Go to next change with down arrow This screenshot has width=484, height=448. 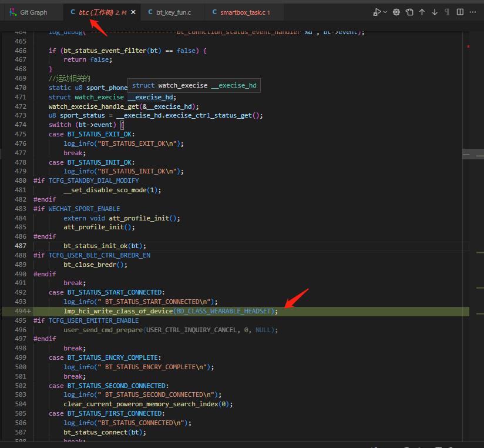tap(435, 12)
